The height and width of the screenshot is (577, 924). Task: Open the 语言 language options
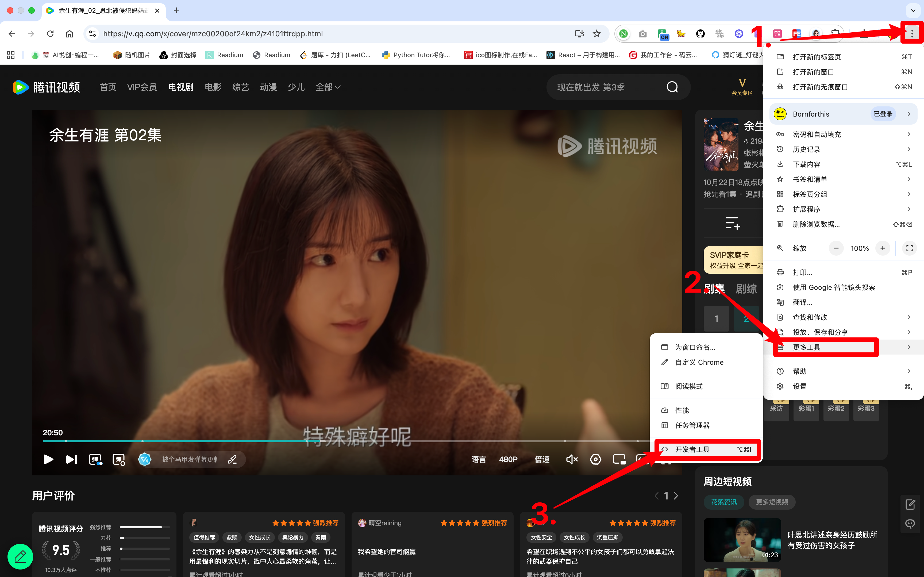pyautogui.click(x=478, y=459)
